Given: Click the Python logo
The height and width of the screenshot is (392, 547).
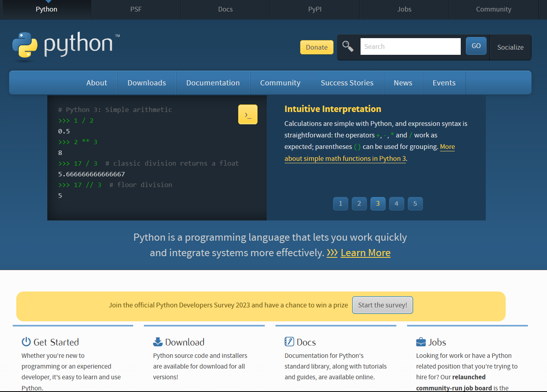Looking at the screenshot, I should click(x=66, y=46).
